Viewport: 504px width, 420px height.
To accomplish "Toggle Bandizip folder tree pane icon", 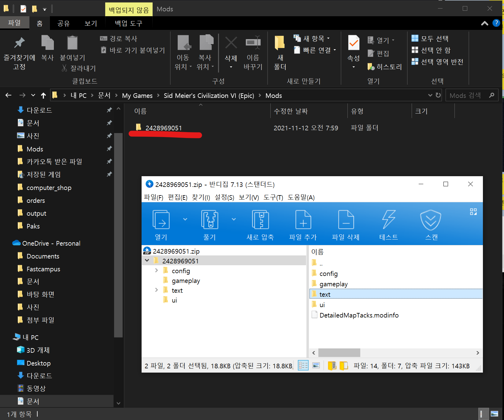I will tap(344, 366).
